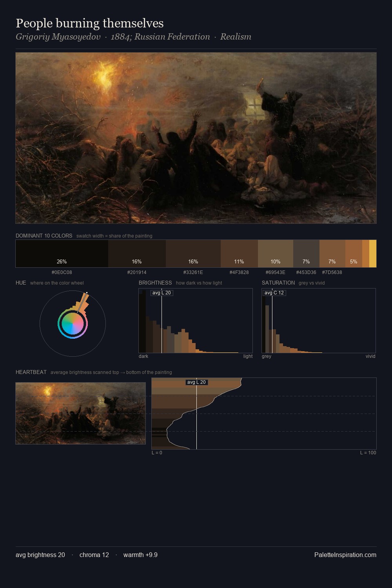
Task: Click the "dark" axis label
Action: tap(143, 356)
